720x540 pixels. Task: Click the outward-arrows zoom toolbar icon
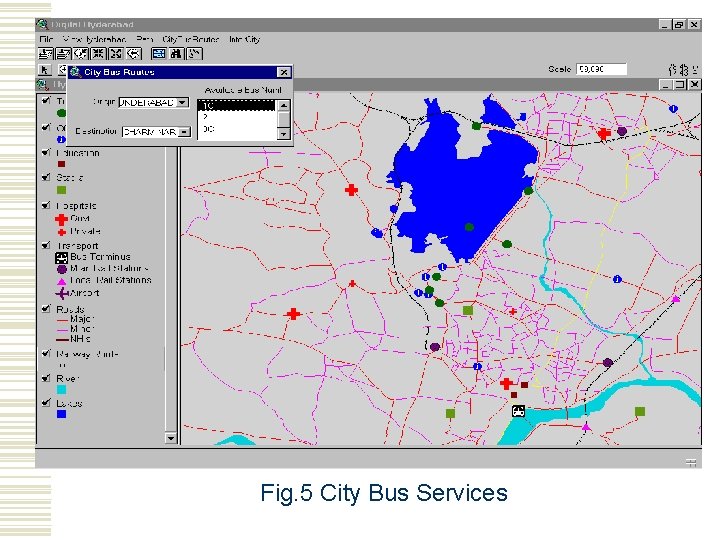tap(116, 54)
